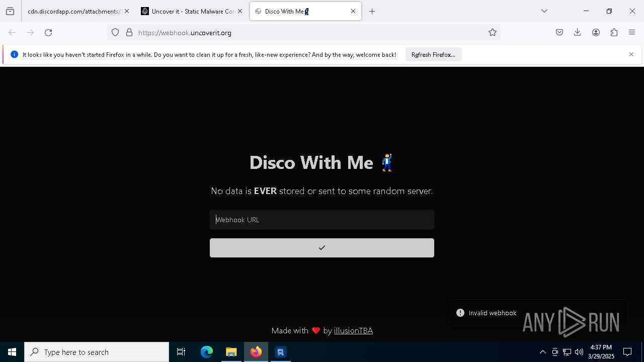Close the Uncover it tab
The image size is (644, 362).
pyautogui.click(x=240, y=11)
